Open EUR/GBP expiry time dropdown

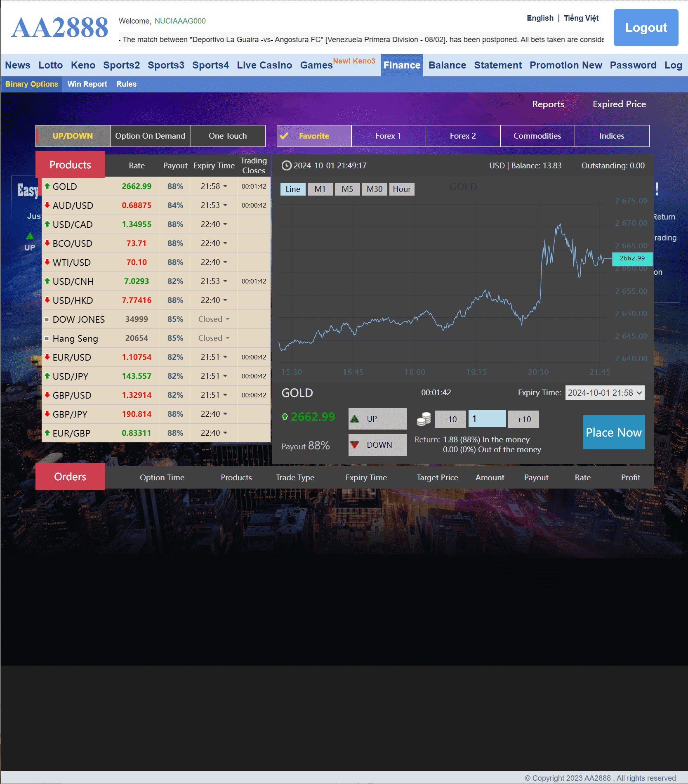214,433
